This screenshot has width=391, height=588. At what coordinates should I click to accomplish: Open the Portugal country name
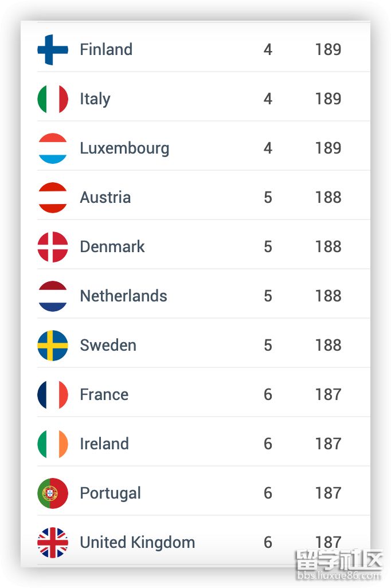pyautogui.click(x=110, y=493)
